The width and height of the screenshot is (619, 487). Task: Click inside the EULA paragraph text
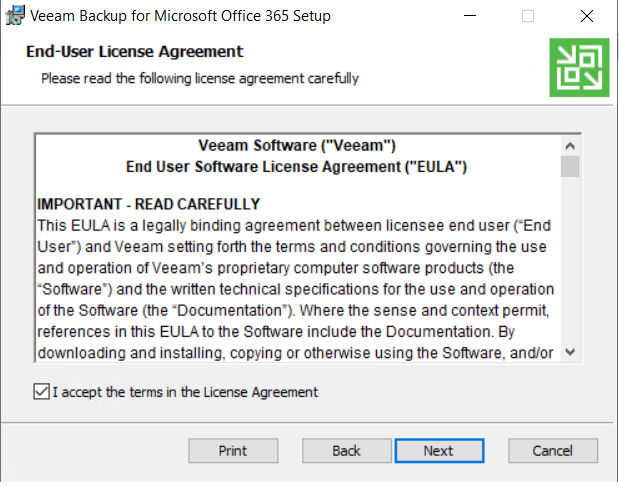point(295,289)
